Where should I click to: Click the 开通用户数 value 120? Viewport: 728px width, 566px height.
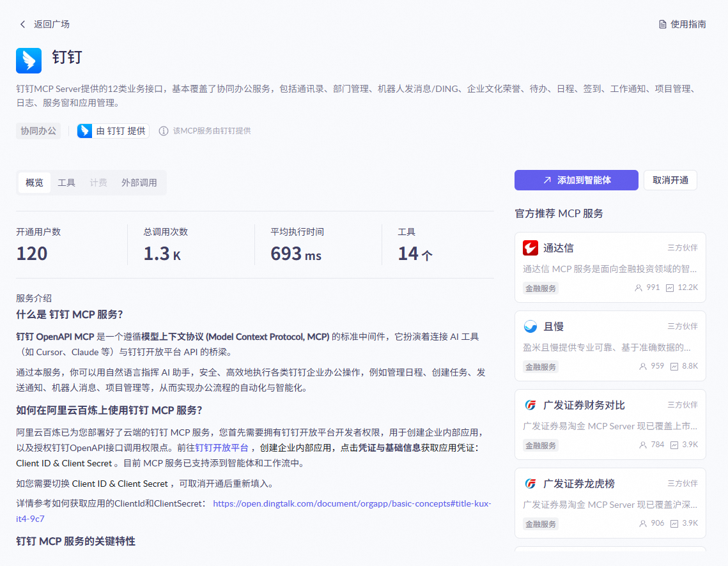pyautogui.click(x=31, y=254)
